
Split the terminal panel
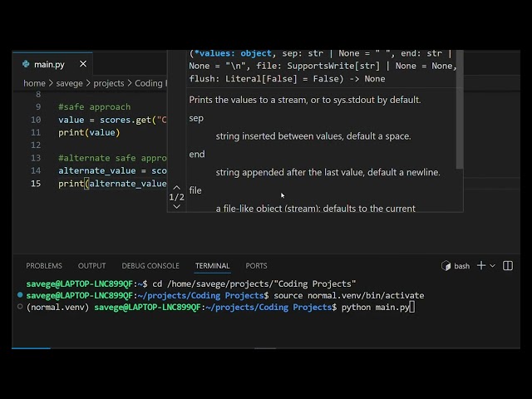(x=508, y=265)
